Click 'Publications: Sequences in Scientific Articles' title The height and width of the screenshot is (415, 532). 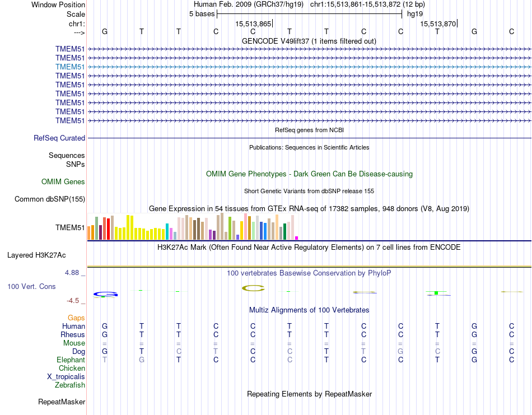(x=309, y=147)
